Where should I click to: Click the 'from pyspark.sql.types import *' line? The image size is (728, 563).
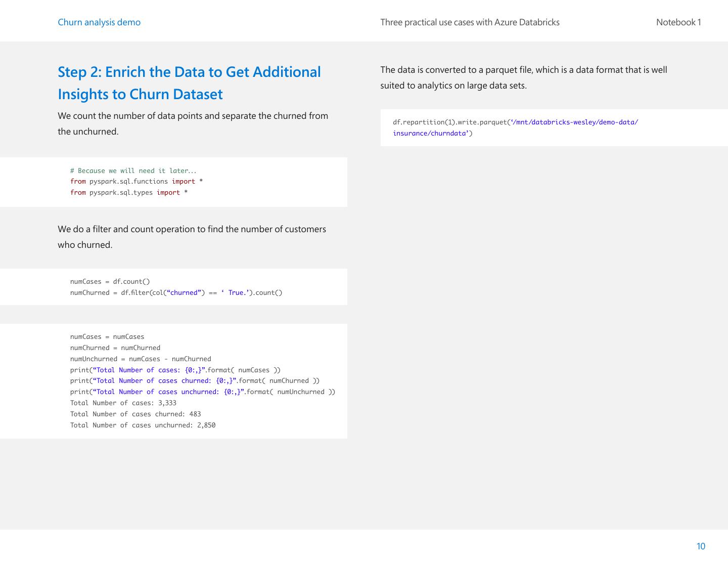point(129,193)
